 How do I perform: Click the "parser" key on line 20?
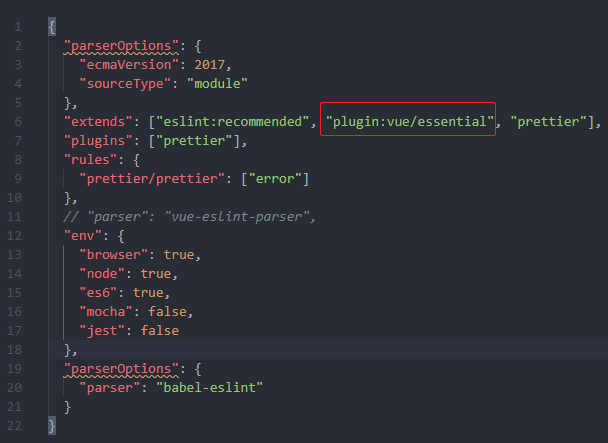(110, 388)
